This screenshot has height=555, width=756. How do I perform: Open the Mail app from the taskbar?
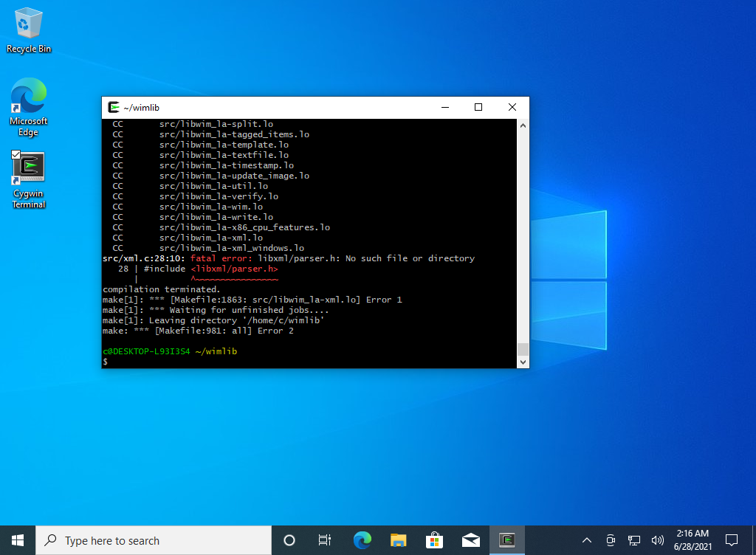tap(470, 540)
